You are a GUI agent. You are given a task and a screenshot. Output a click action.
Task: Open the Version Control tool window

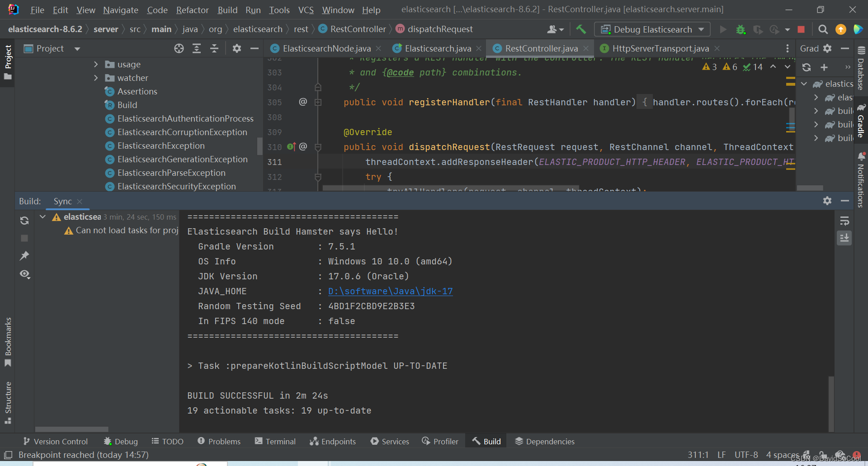(56, 441)
